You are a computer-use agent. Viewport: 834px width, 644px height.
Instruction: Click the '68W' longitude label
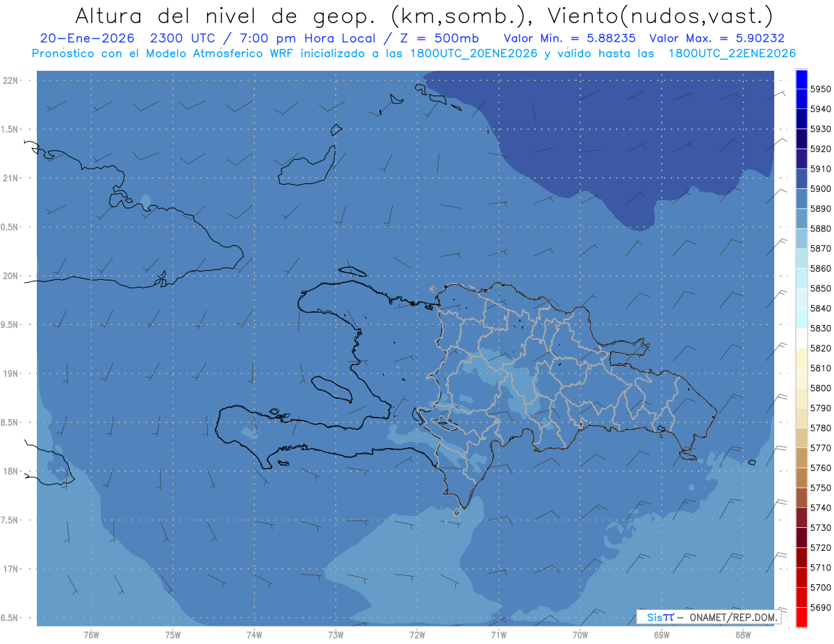[x=743, y=634]
